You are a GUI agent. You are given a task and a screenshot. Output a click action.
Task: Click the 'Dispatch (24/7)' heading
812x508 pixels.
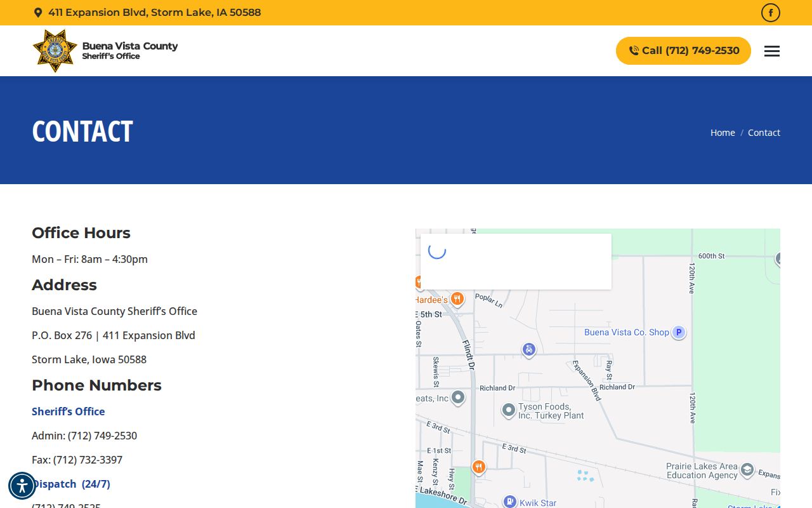(71, 484)
